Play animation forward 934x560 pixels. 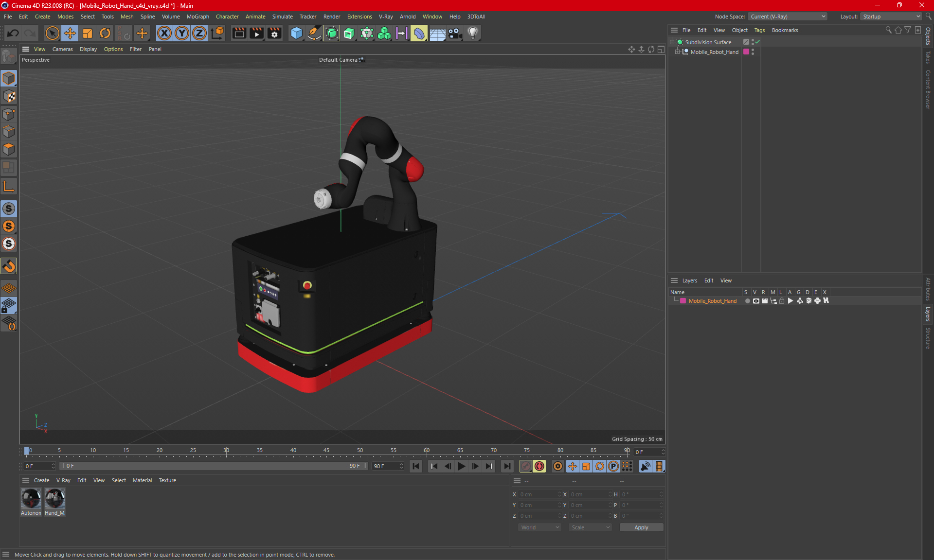461,466
